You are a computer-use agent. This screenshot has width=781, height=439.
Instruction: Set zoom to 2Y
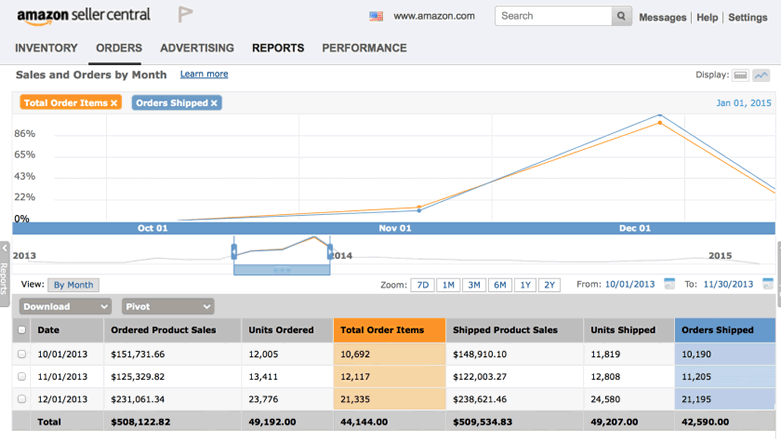[549, 285]
